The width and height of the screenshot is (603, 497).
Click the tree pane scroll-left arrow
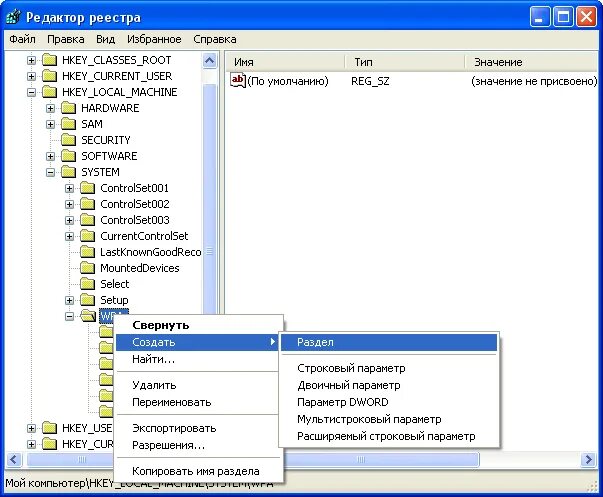click(13, 459)
